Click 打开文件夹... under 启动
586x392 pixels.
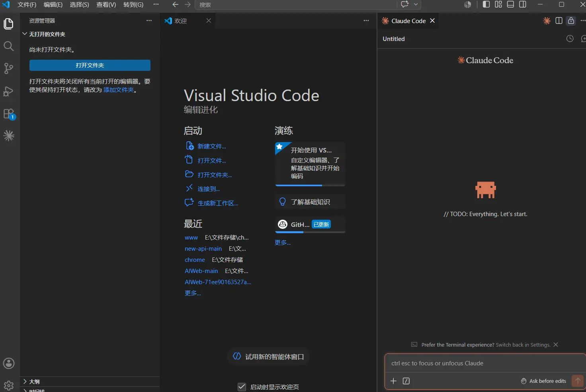(215, 175)
